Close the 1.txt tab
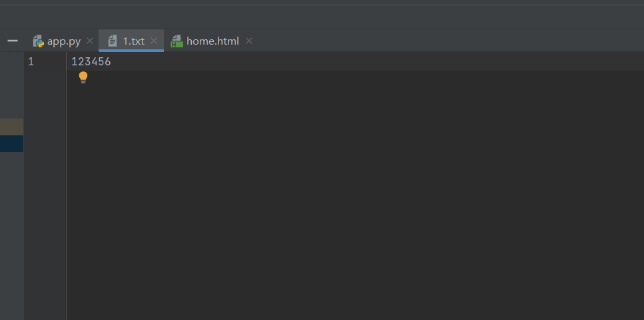The width and height of the screenshot is (644, 320). [x=154, y=41]
